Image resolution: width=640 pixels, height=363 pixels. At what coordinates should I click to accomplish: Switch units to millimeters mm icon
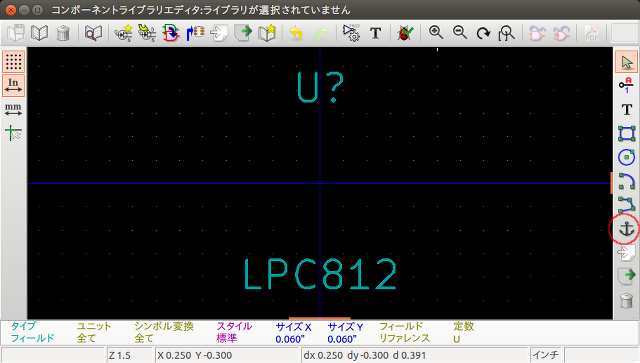(x=13, y=109)
